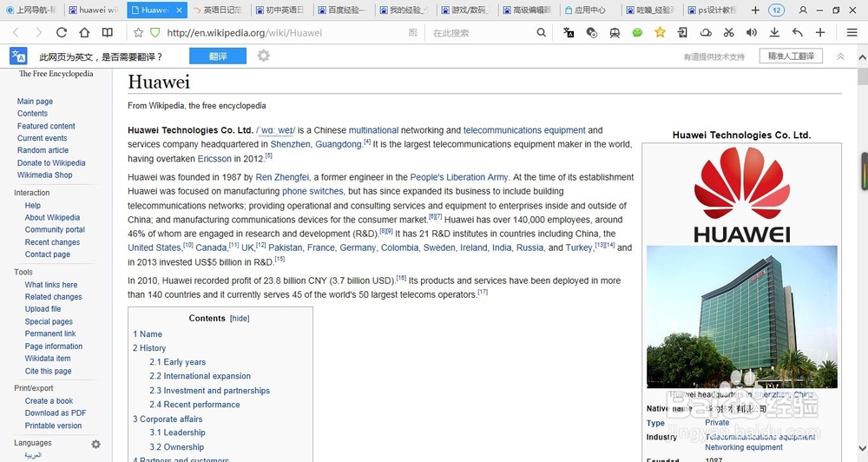Show tab count badge 12
Image resolution: width=868 pixels, height=462 pixels.
(x=777, y=10)
